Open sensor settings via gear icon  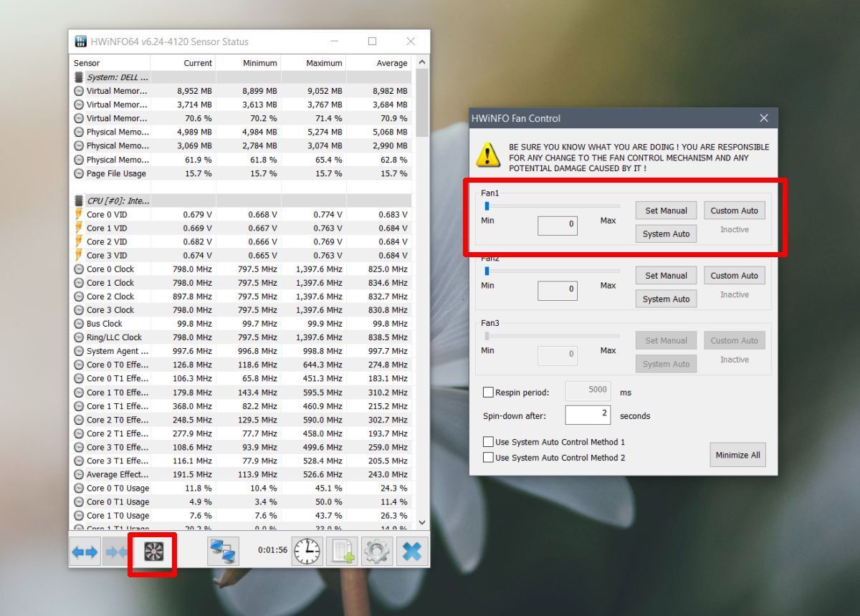tap(378, 551)
